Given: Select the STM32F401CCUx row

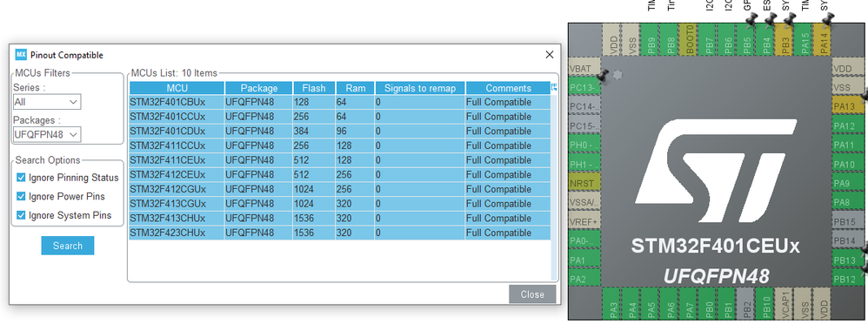Looking at the screenshot, I should (x=340, y=117).
